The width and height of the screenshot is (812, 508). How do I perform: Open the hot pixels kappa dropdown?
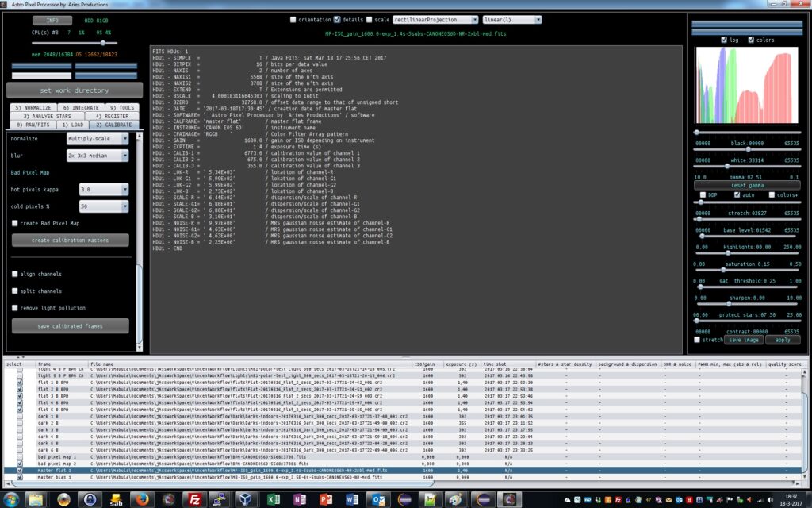104,190
